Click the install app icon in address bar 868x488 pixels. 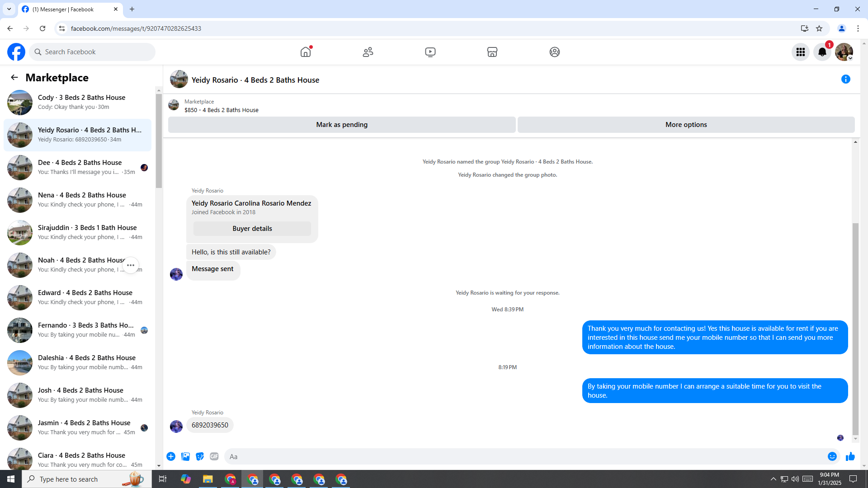point(805,28)
